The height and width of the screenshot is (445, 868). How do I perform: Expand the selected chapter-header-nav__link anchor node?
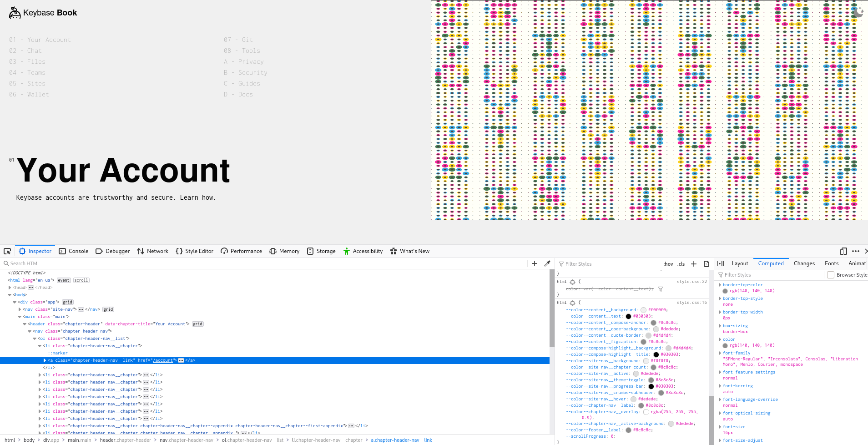coord(45,360)
